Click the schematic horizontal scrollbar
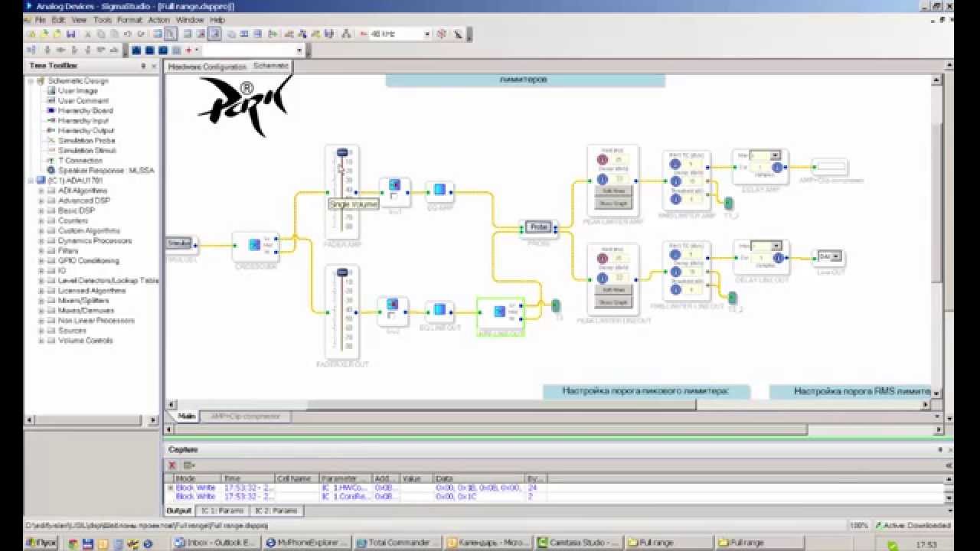 click(x=501, y=405)
